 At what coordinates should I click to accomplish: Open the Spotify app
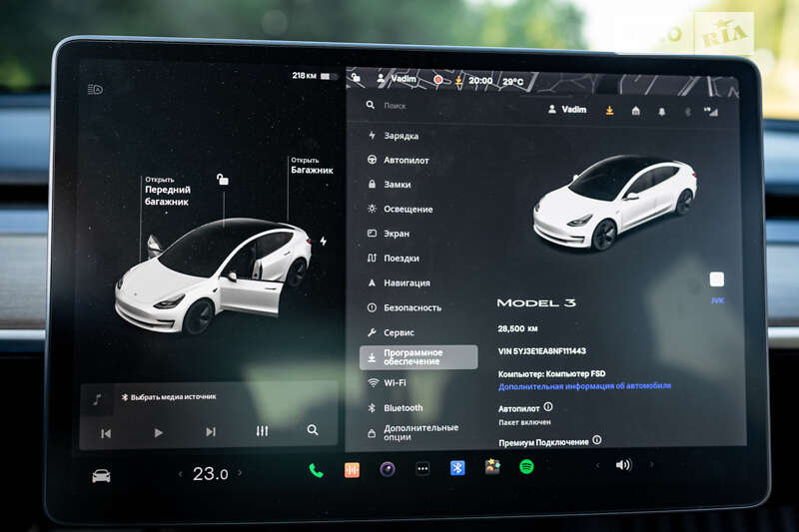526,466
